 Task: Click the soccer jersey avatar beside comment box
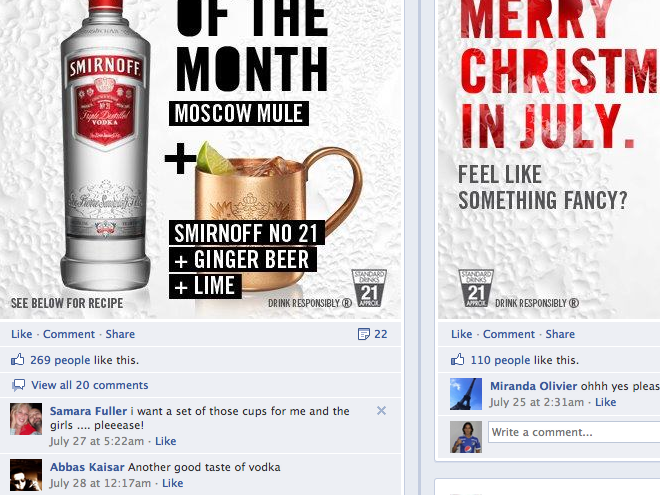(x=466, y=437)
